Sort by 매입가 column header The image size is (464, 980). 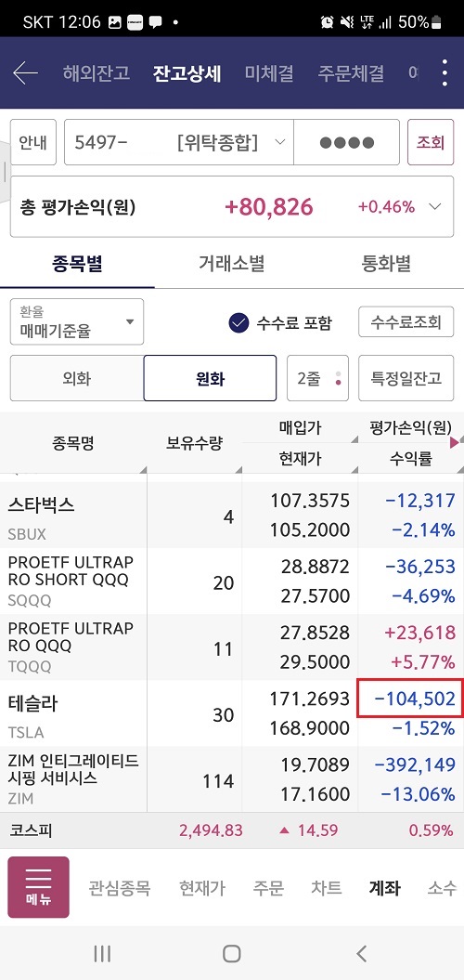[x=300, y=428]
